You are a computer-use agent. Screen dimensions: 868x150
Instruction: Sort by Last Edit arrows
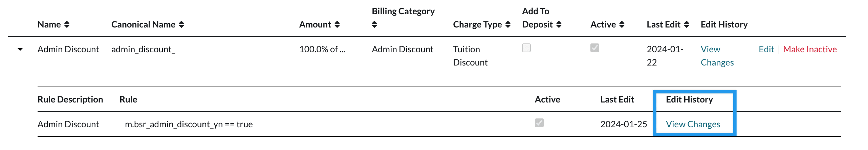[x=686, y=24]
